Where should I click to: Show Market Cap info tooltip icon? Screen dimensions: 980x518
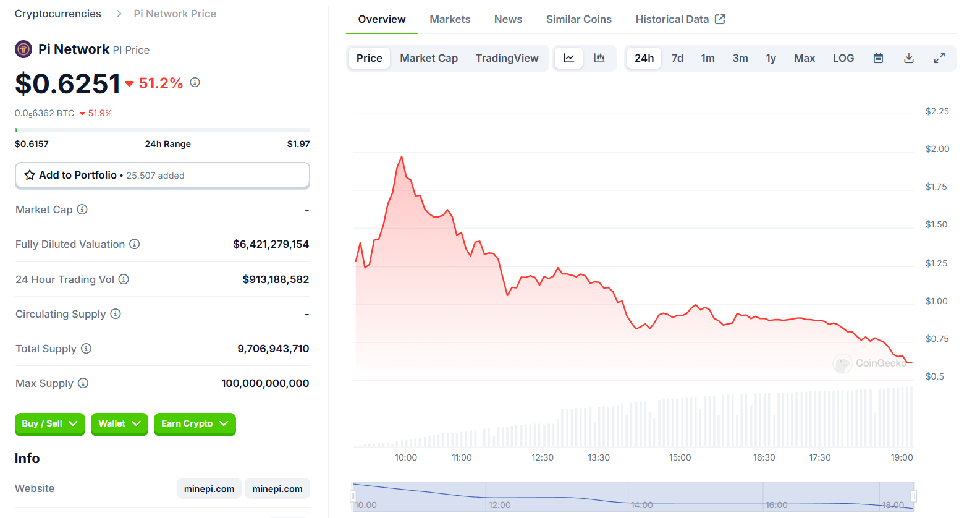82,210
